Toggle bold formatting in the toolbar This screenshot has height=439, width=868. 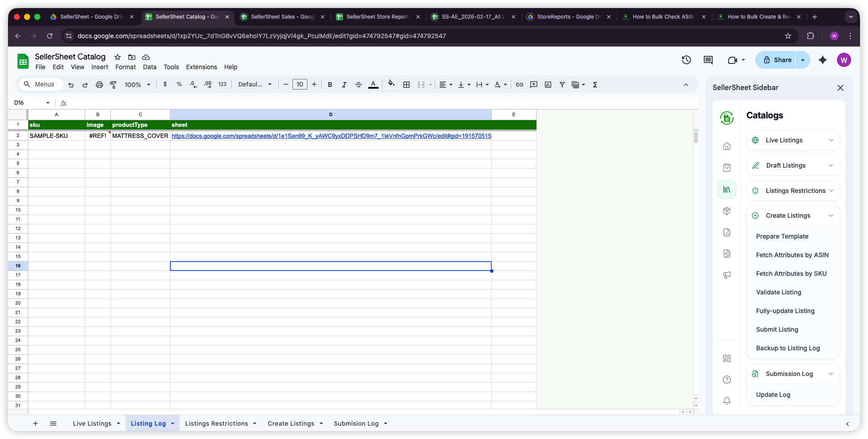point(330,84)
